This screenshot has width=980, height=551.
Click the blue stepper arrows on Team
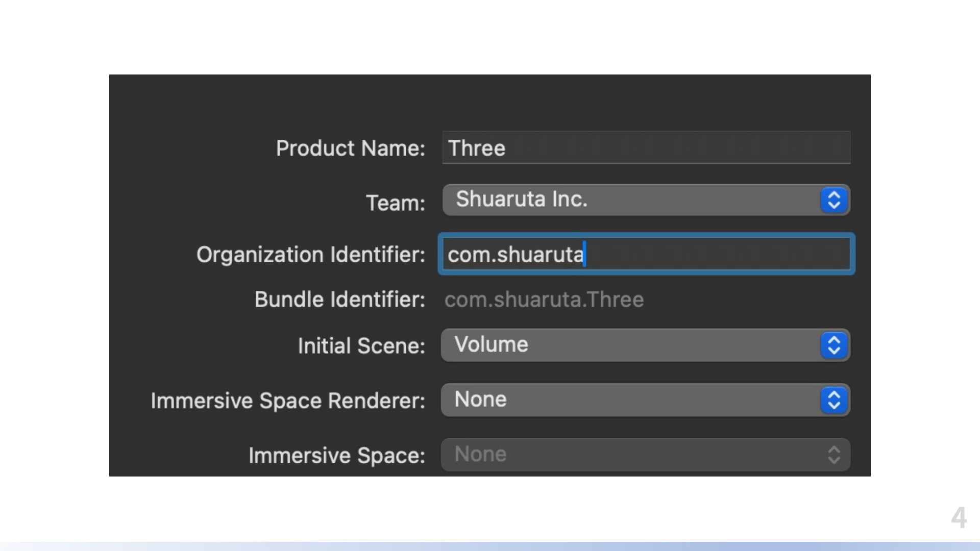pyautogui.click(x=834, y=199)
